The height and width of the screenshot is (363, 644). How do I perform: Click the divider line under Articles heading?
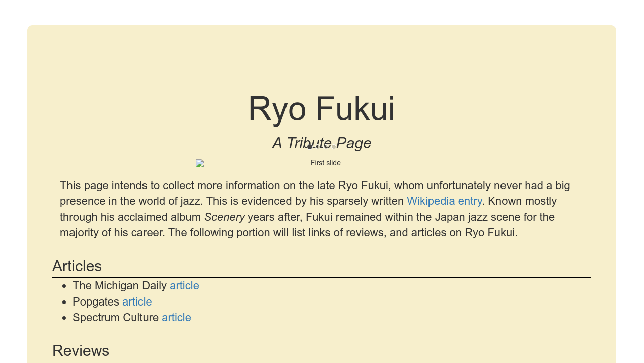(322, 277)
